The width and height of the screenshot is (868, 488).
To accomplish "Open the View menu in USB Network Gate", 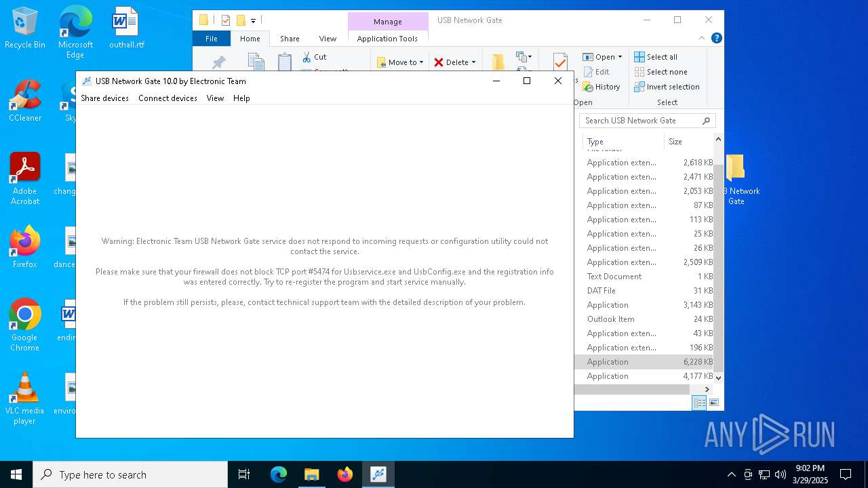I will click(x=215, y=98).
